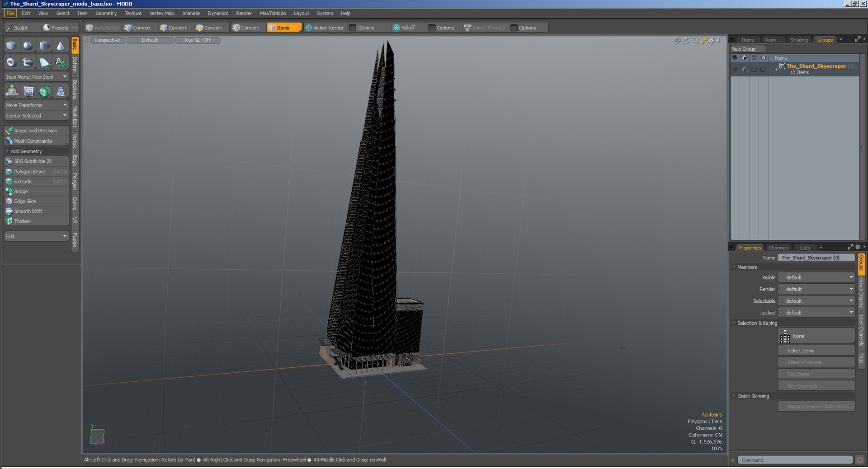
Task: Switch to the Shading tab
Action: [799, 40]
